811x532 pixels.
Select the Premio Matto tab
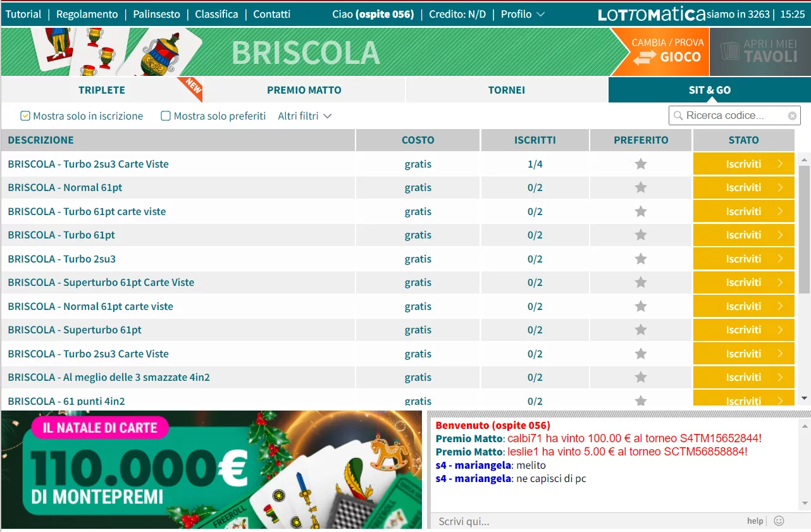coord(304,90)
